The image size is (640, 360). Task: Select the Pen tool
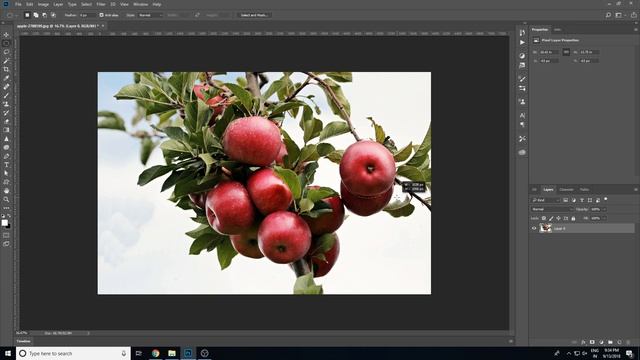pyautogui.click(x=6, y=156)
